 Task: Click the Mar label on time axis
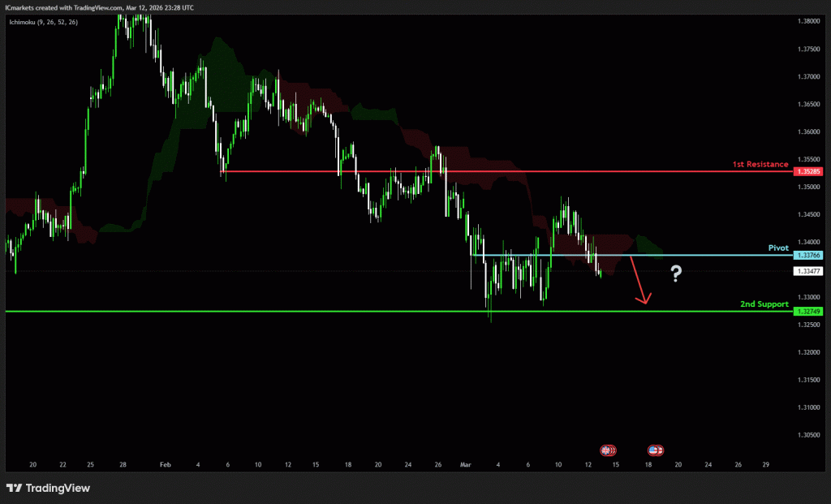click(x=465, y=465)
